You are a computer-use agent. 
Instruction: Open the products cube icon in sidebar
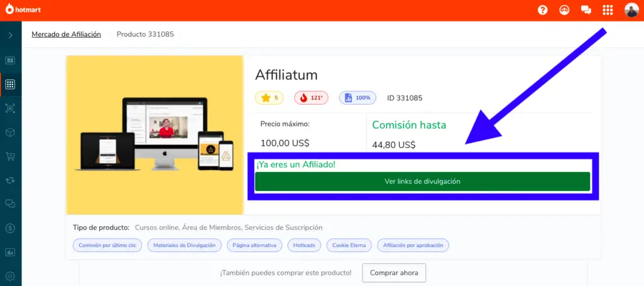(10, 132)
